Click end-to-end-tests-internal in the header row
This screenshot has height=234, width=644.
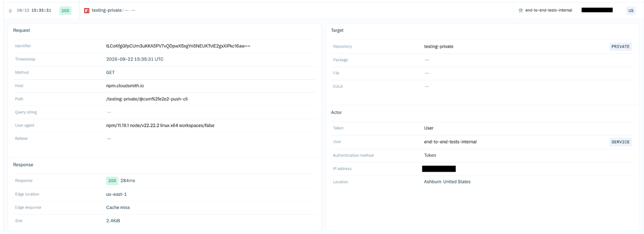point(549,10)
